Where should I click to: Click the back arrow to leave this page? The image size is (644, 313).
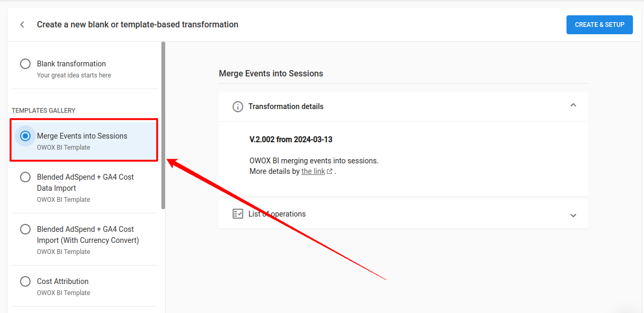[22, 24]
